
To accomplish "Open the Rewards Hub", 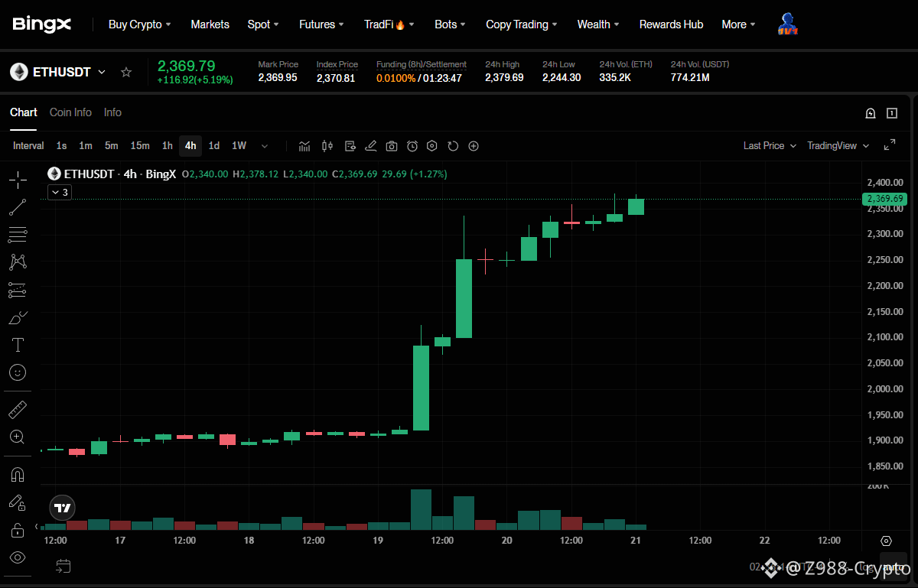I will 671,24.
